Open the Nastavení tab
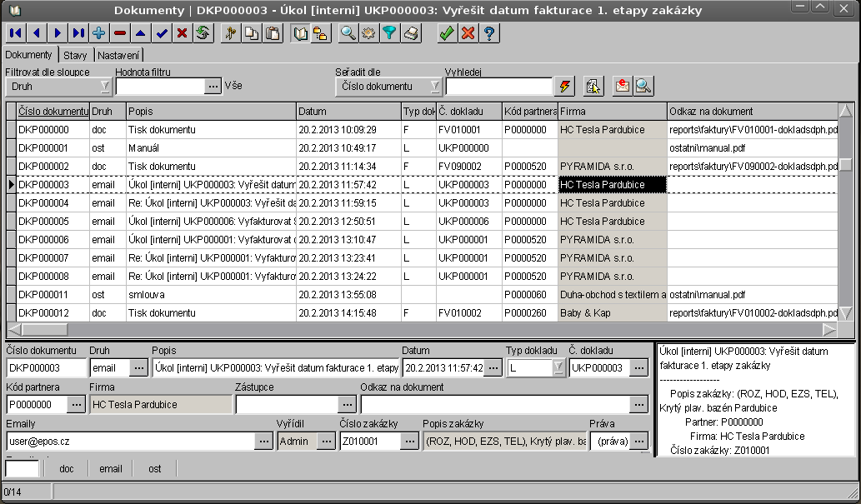The height and width of the screenshot is (504, 861). coord(118,55)
